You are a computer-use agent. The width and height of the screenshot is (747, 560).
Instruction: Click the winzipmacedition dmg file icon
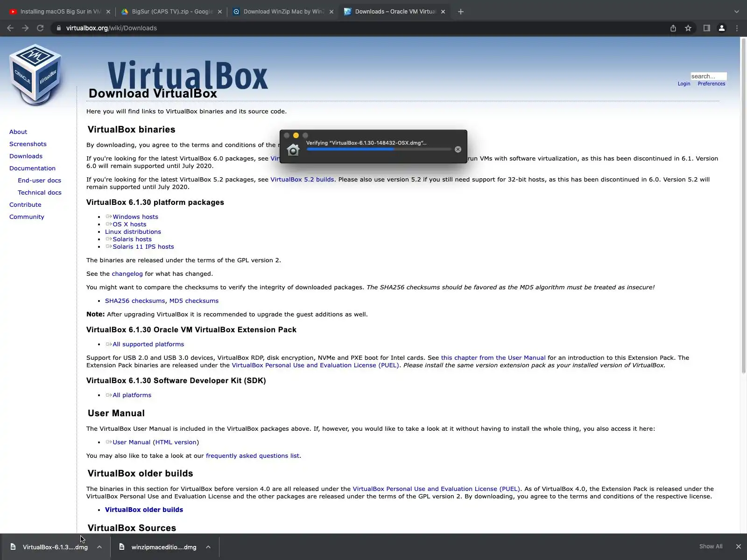[122, 547]
